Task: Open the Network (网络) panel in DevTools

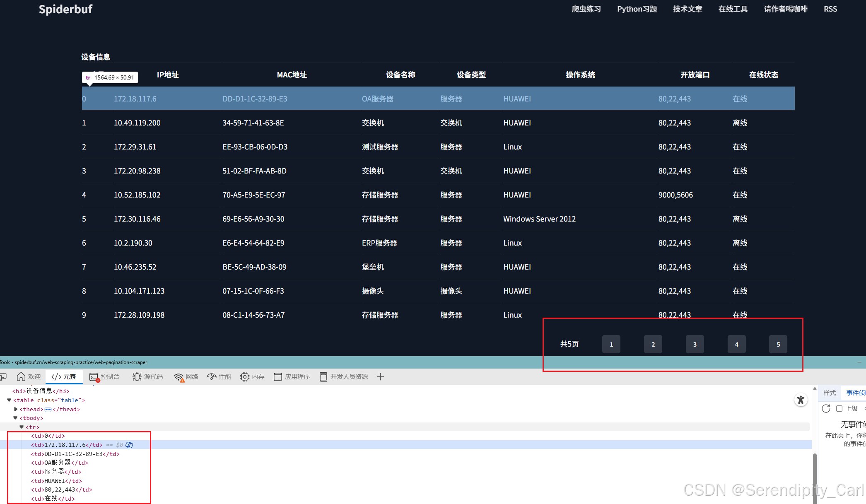Action: 186,376
